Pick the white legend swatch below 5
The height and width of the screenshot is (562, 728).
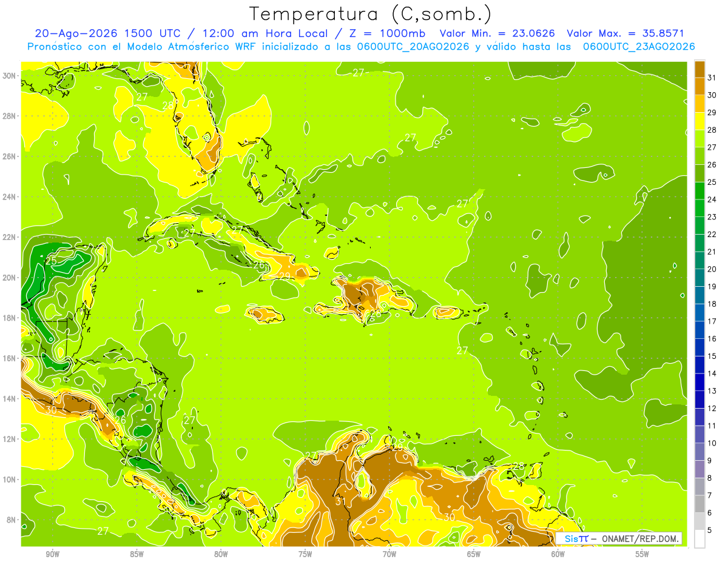699,540
